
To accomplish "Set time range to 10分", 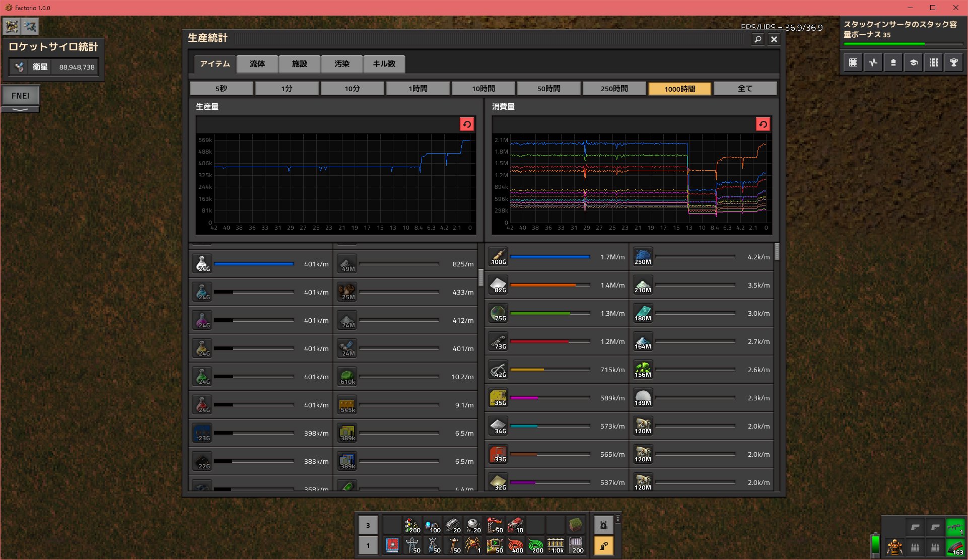I will (x=353, y=89).
